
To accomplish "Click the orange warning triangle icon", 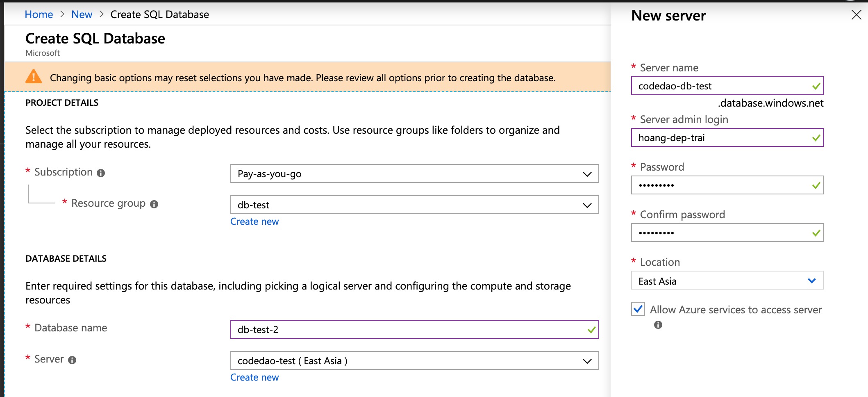I will coord(34,77).
